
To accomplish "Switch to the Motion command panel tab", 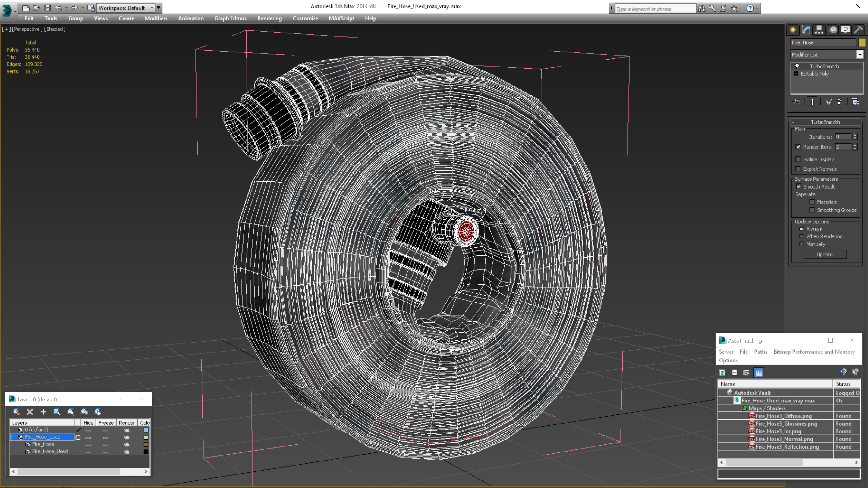I will coord(833,30).
